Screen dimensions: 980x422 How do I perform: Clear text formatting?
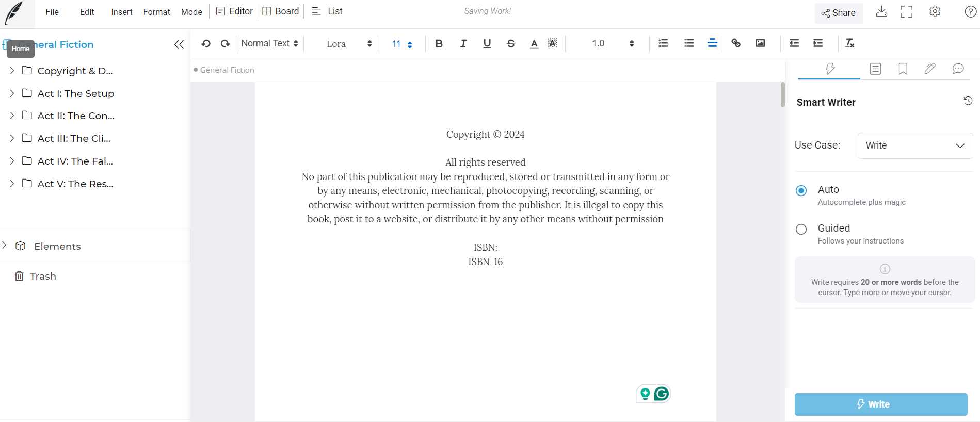[850, 43]
